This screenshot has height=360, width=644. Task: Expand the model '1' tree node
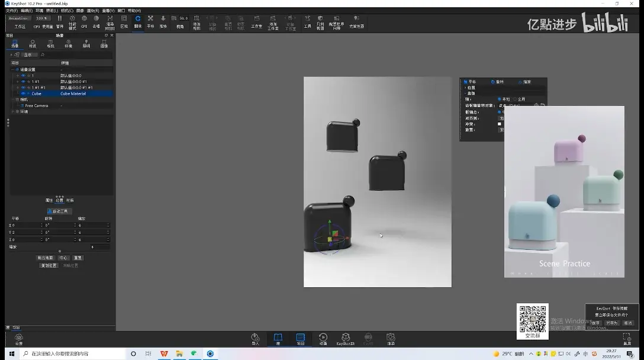pyautogui.click(x=18, y=76)
